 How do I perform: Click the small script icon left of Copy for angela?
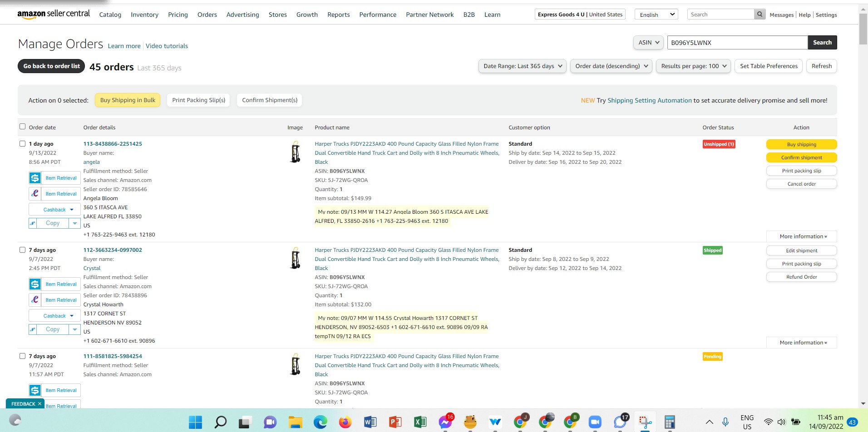(33, 223)
